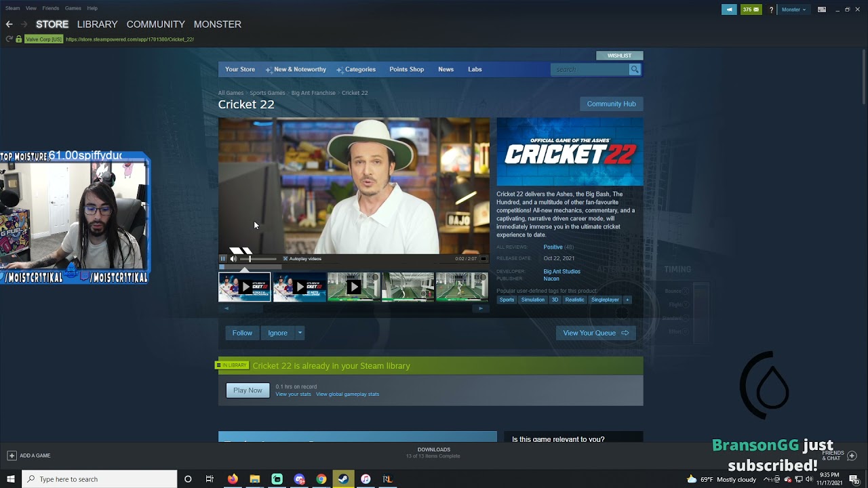Expand the Ignore options dropdown arrow

[300, 333]
